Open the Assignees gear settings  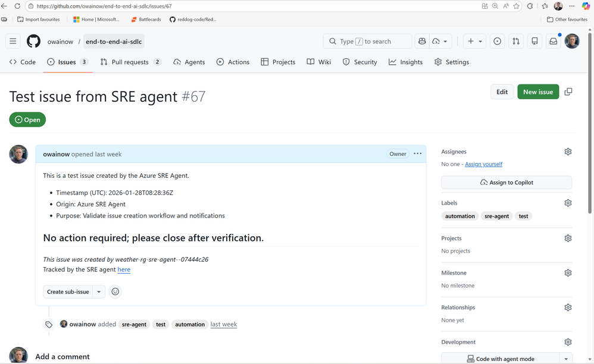point(568,152)
